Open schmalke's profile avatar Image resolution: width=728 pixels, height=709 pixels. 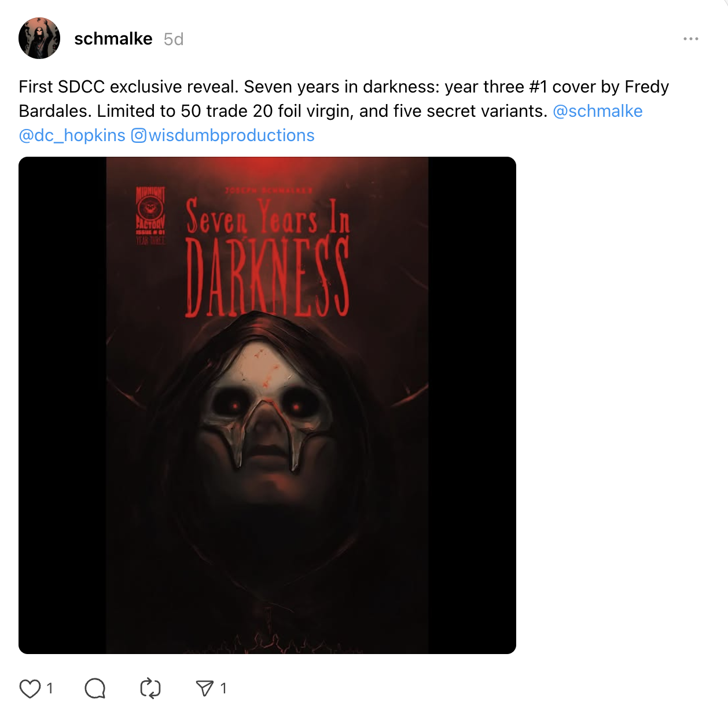39,38
